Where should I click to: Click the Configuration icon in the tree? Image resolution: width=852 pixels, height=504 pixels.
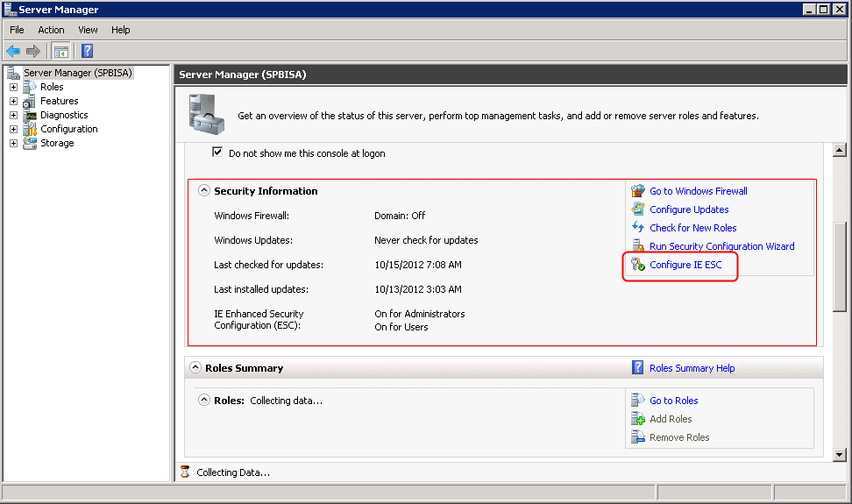click(x=30, y=129)
